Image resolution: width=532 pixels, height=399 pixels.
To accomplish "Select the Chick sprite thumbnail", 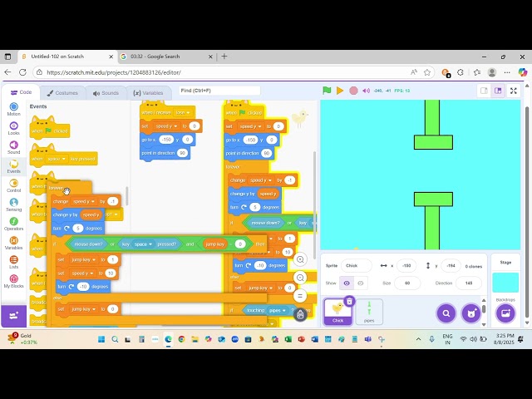I will 337,313.
